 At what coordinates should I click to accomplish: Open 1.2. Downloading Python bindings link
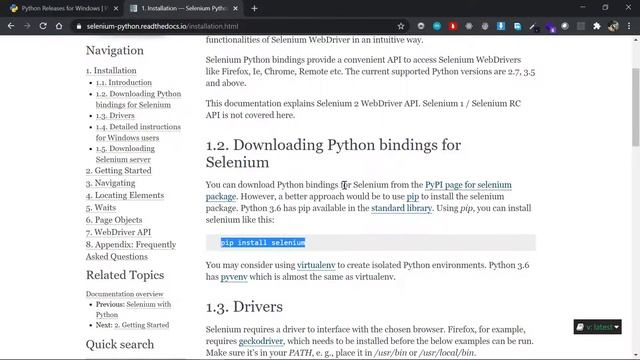point(138,99)
